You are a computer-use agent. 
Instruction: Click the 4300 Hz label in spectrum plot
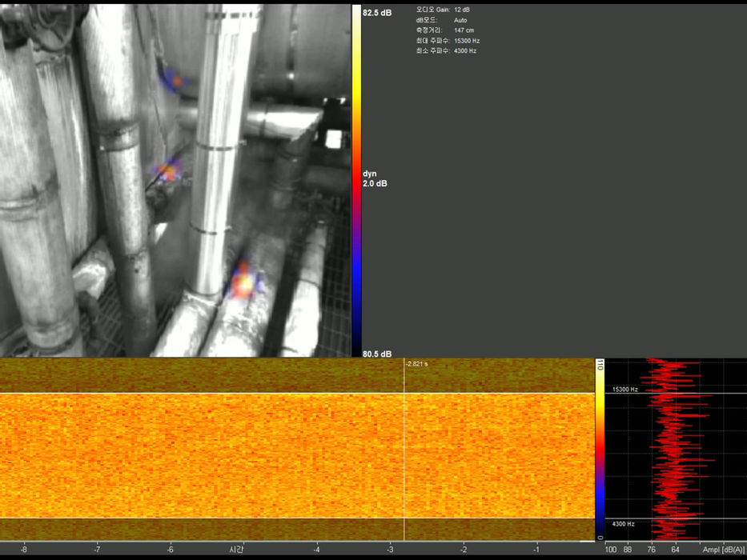[623, 524]
